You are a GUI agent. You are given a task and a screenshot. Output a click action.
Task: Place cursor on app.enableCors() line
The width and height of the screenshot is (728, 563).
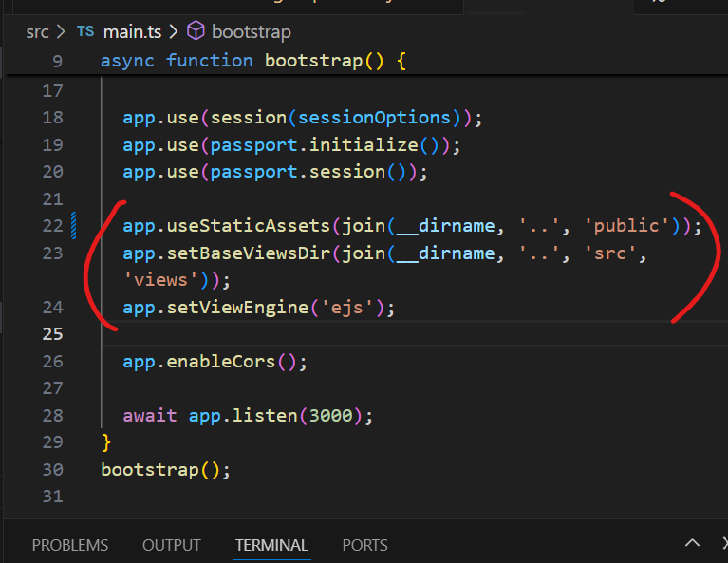[x=215, y=362]
